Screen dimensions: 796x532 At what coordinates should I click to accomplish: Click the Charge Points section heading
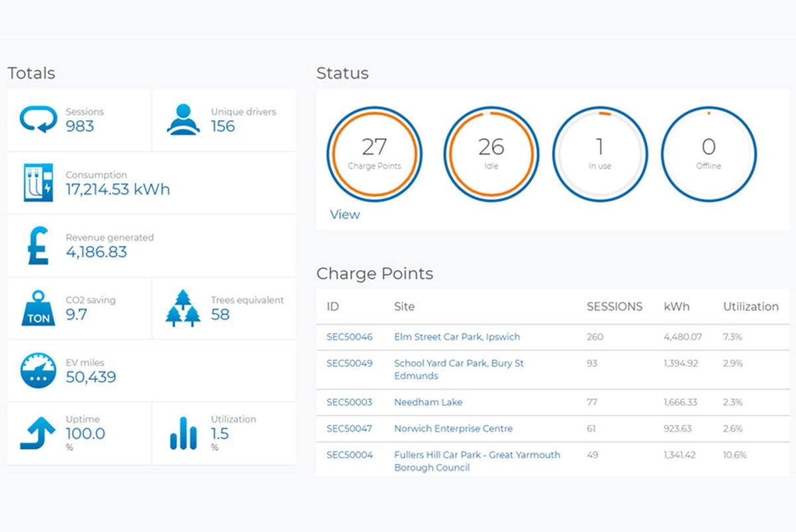[x=375, y=273]
